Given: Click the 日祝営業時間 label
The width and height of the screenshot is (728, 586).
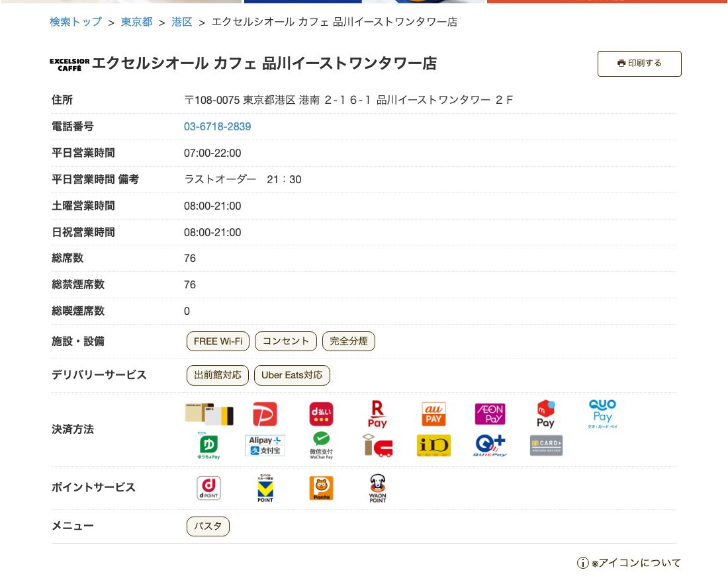Looking at the screenshot, I should (x=83, y=232).
